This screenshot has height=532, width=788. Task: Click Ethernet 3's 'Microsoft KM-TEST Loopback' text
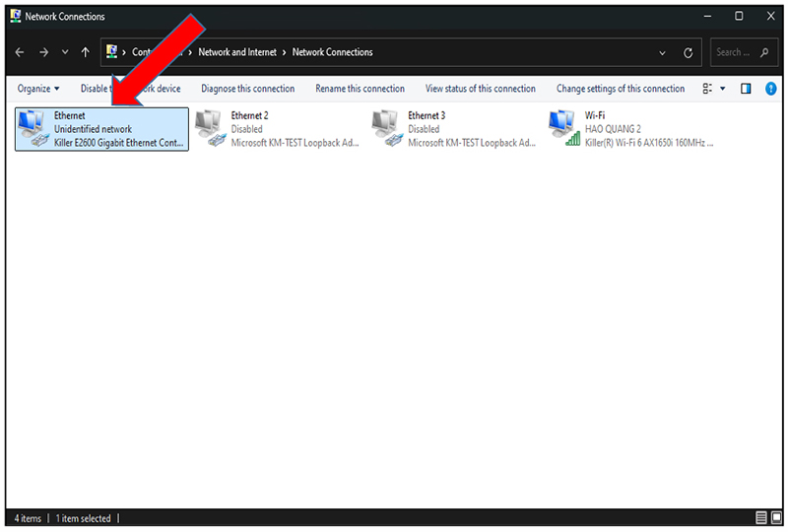click(472, 143)
